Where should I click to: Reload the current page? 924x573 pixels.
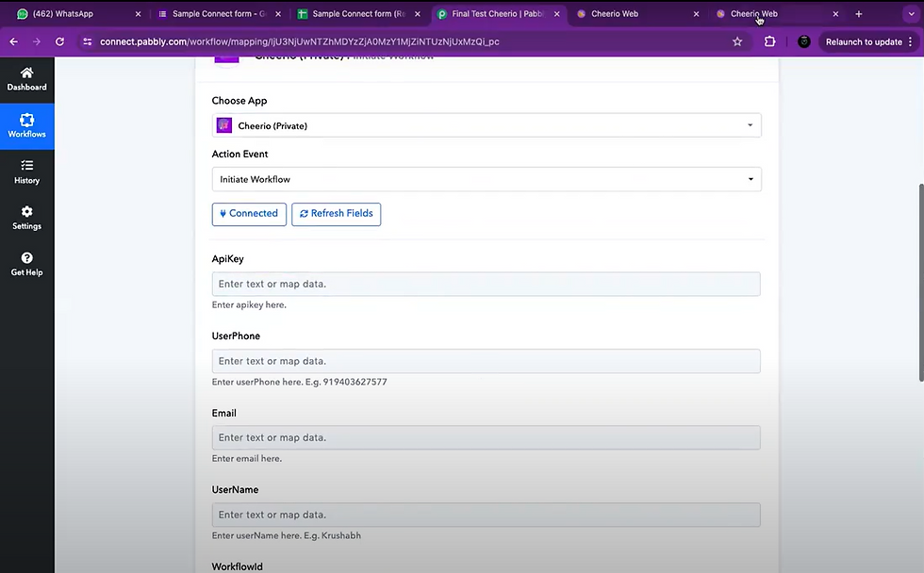tap(59, 41)
